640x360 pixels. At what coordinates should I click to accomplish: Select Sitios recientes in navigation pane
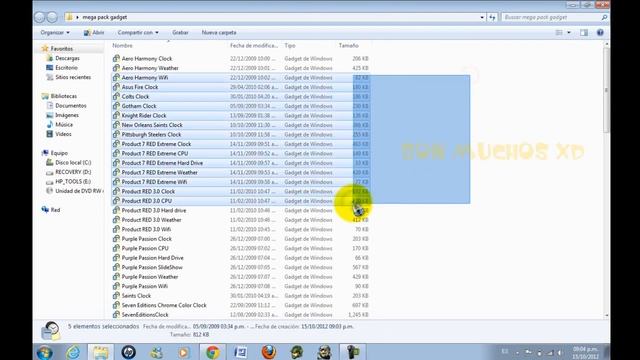point(73,77)
